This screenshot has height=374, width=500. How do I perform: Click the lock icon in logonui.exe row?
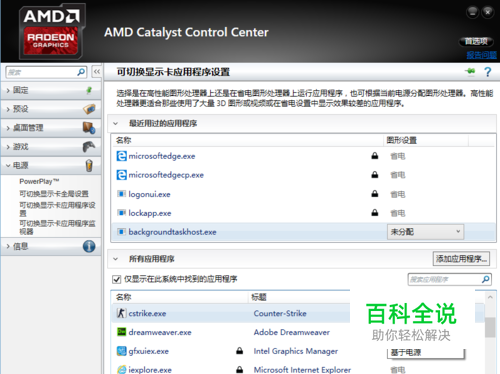pyautogui.click(x=375, y=193)
